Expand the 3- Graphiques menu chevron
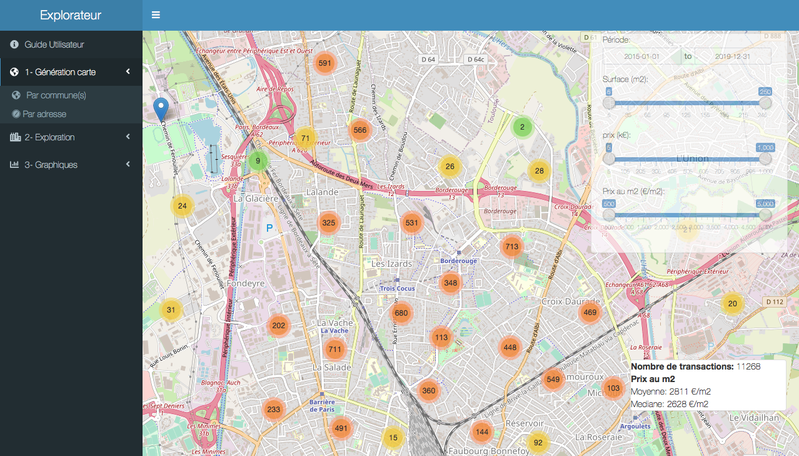This screenshot has height=456, width=799. [128, 164]
